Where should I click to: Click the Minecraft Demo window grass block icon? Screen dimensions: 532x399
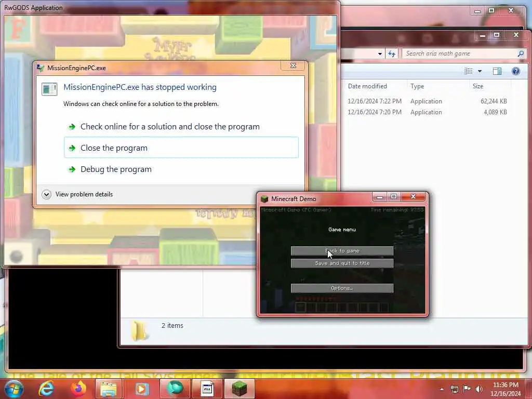[264, 199]
